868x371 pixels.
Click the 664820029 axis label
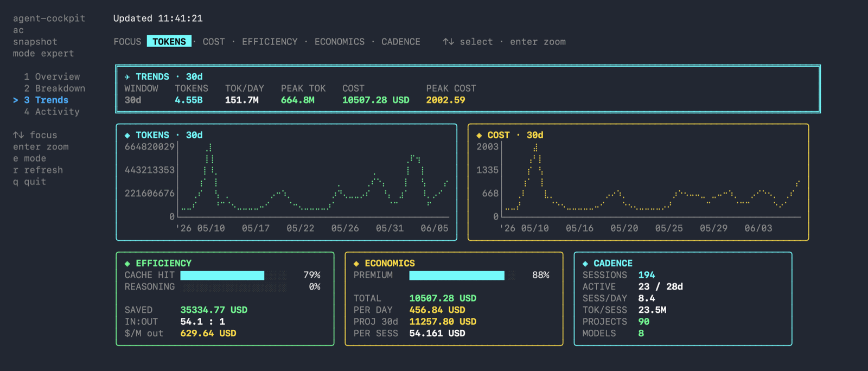[150, 147]
